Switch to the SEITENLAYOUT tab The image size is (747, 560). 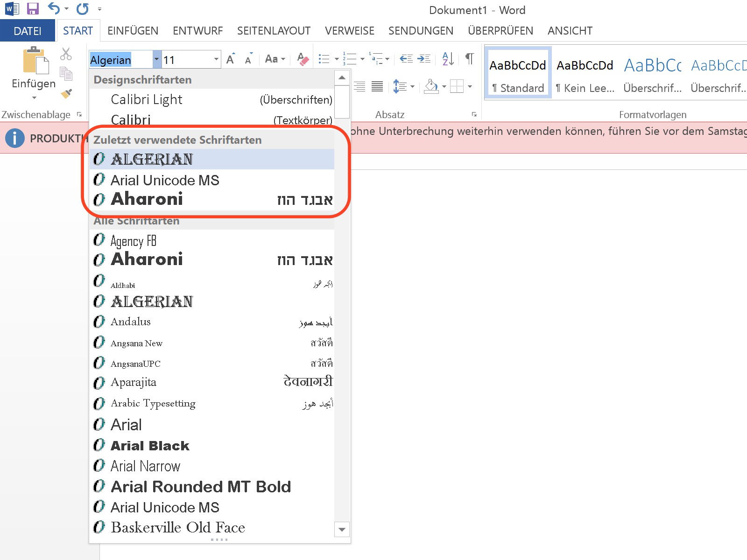(274, 31)
